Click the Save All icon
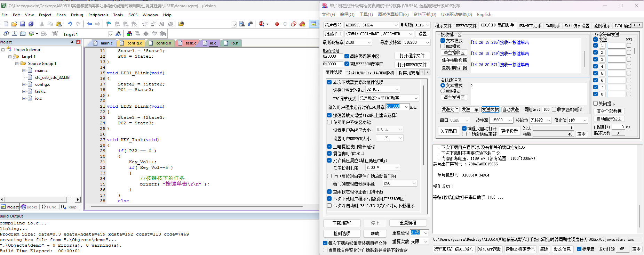Screen dimensions: 644x255 [x=31, y=24]
